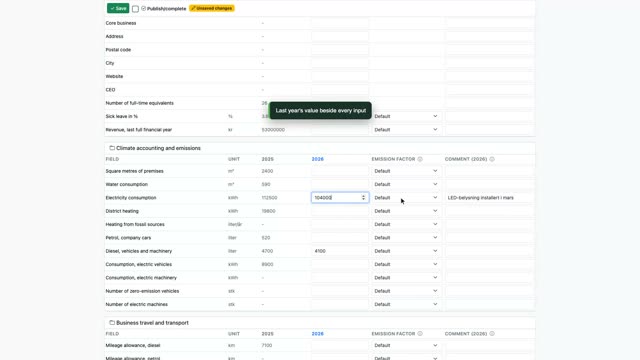Open emission factor dropdown for Number of zero-emission vehicles

click(406, 291)
